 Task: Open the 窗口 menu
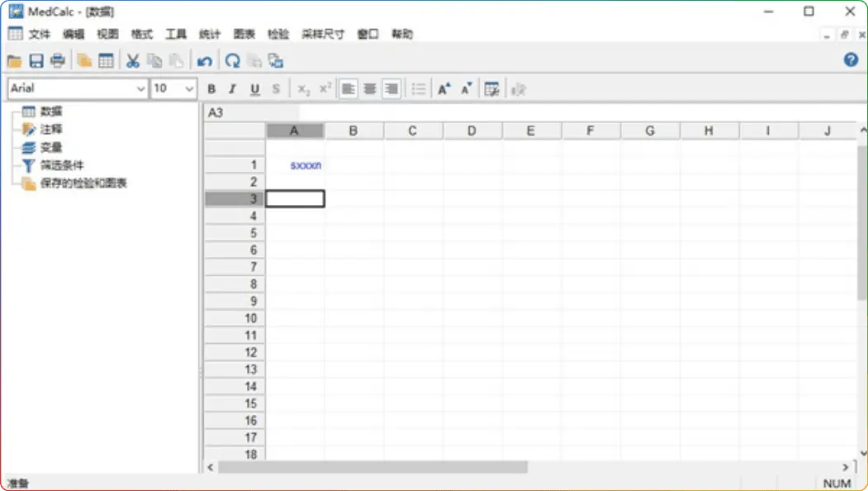click(x=368, y=35)
